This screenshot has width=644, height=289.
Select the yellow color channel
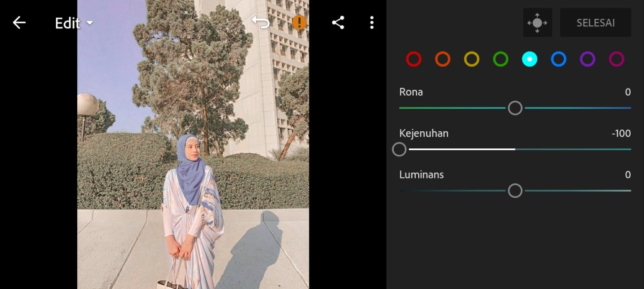tap(472, 59)
